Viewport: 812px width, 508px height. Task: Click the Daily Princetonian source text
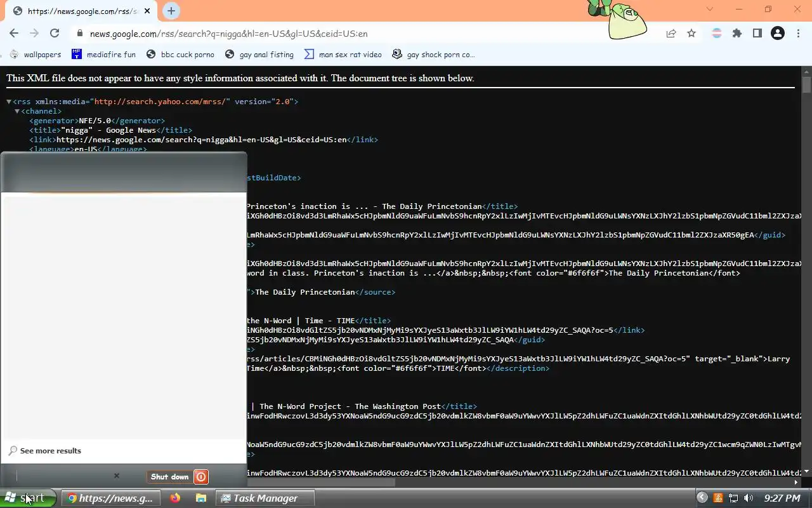(x=304, y=292)
